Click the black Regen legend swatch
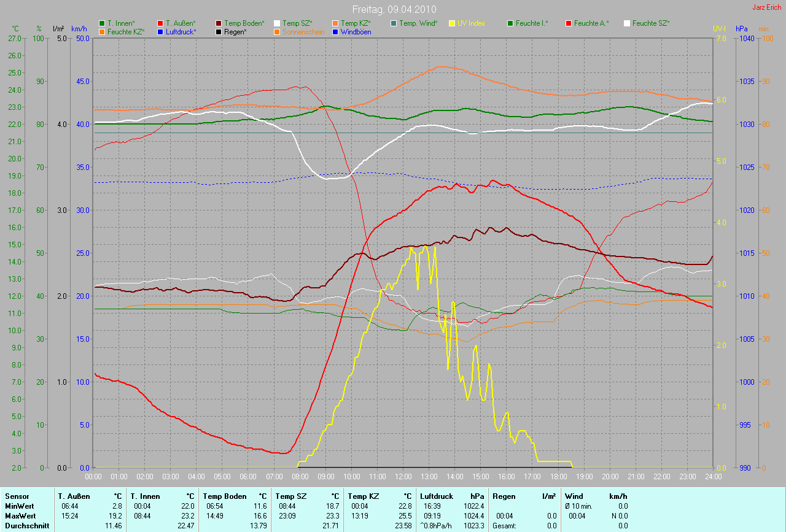The image size is (786, 532). tap(219, 32)
